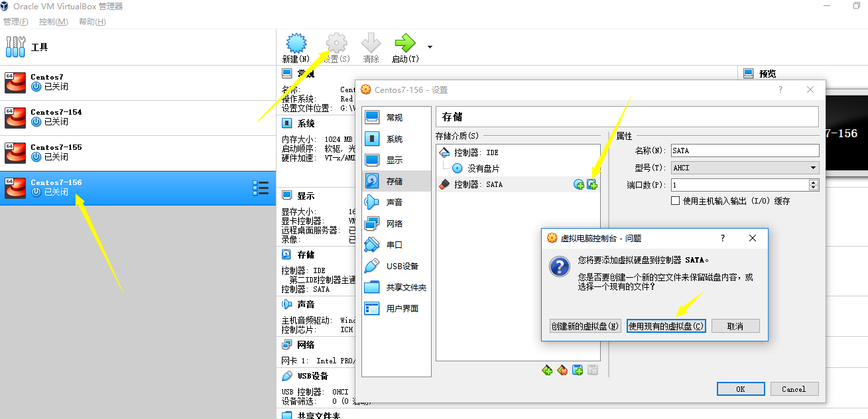
Task: Select the Centos7-154 virtual machine
Action: click(x=137, y=117)
